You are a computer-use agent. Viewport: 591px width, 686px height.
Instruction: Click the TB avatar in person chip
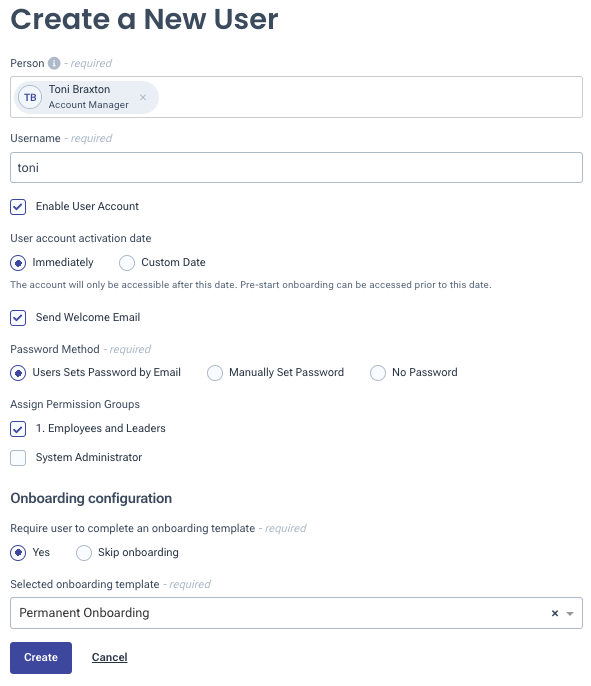tap(30, 98)
